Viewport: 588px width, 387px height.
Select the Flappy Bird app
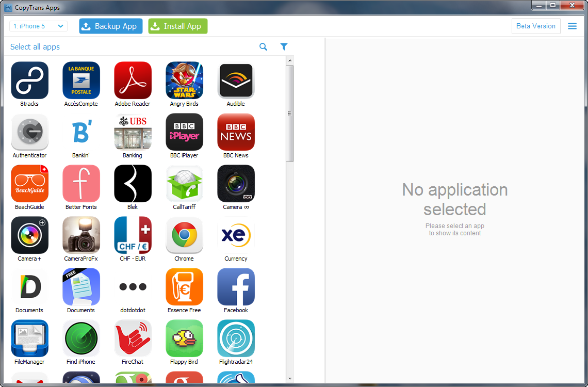(184, 338)
